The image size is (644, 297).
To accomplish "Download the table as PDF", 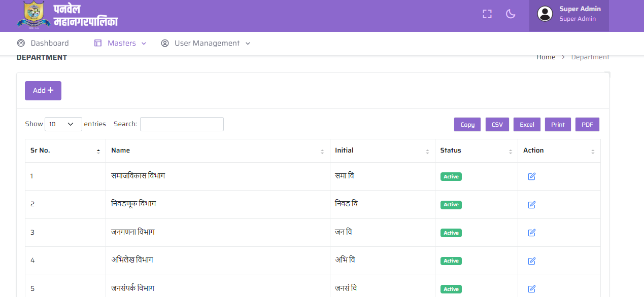I will [x=587, y=125].
